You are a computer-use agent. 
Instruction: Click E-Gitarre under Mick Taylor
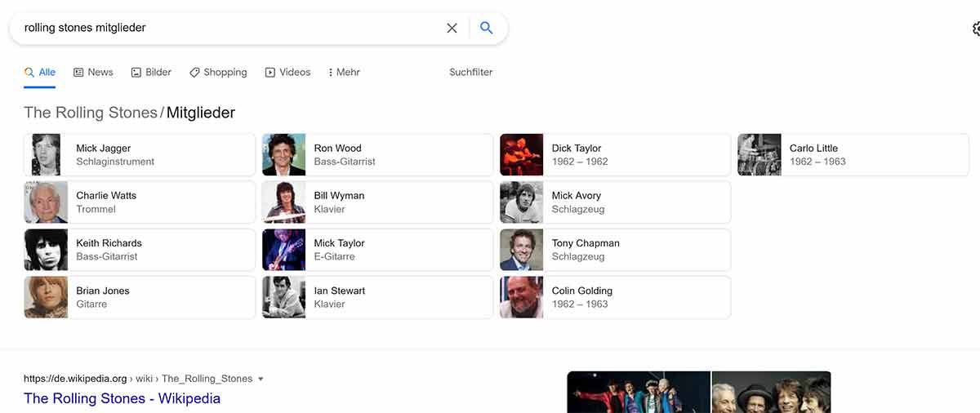click(334, 256)
